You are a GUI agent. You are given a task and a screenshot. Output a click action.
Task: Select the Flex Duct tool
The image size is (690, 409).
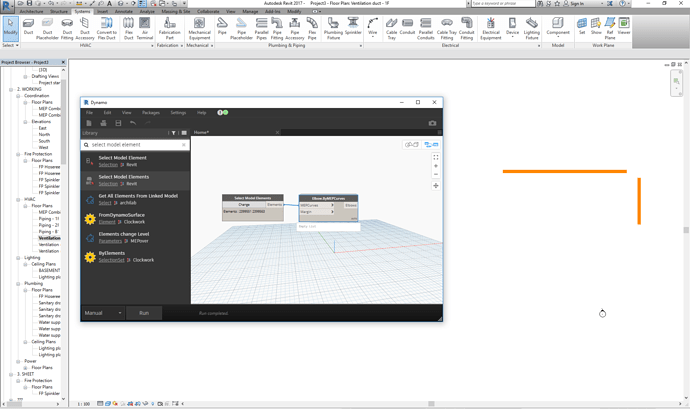tap(128, 29)
